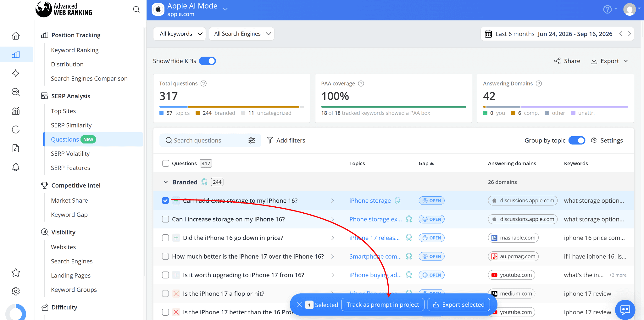Check the select-all Questions checkbox
The width and height of the screenshot is (644, 320).
[166, 163]
